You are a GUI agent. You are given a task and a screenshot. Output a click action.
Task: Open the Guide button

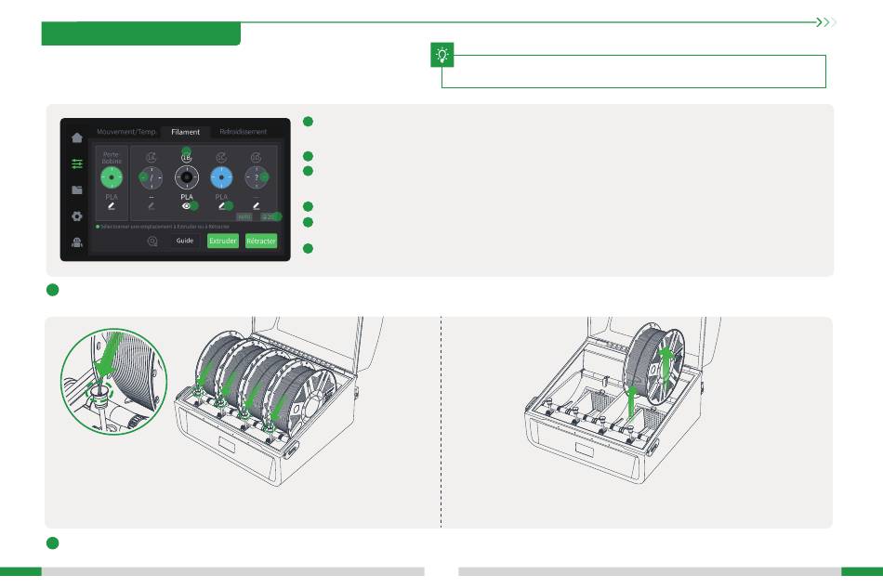pyautogui.click(x=185, y=241)
